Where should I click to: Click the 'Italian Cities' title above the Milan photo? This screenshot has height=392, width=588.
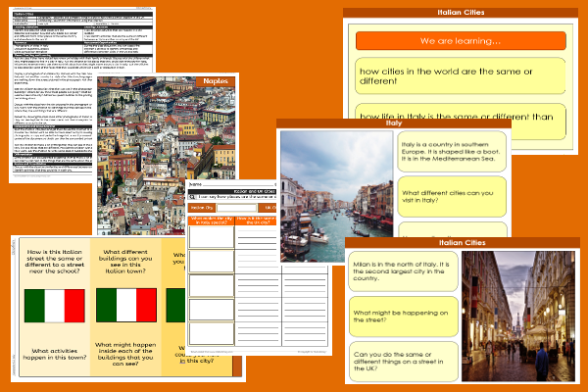(462, 243)
